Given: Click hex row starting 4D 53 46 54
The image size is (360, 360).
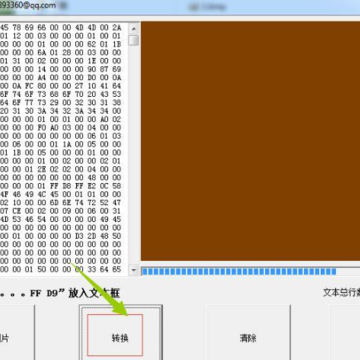Looking at the screenshot, I should pos(60,219).
